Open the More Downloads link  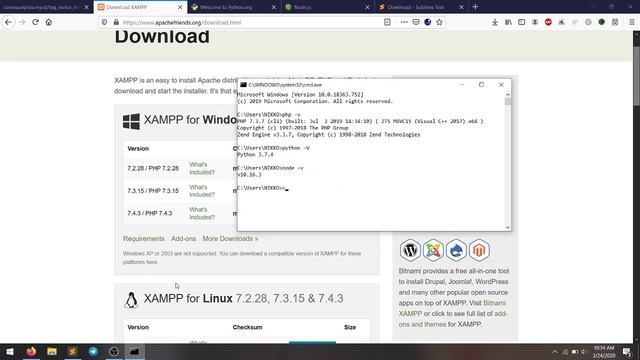pyautogui.click(x=230, y=239)
